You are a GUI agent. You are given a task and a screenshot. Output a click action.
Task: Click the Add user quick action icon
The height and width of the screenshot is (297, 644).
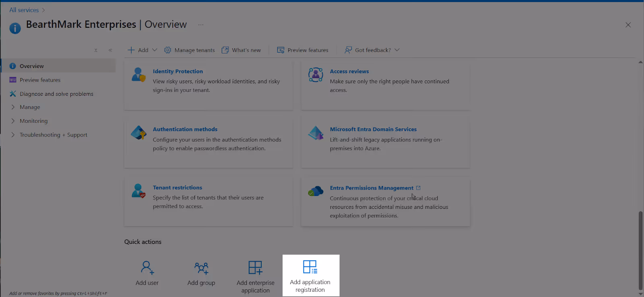pyautogui.click(x=147, y=268)
